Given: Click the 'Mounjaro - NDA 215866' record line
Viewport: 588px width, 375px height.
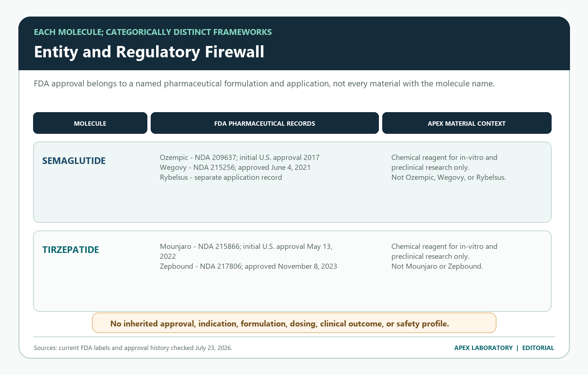Looking at the screenshot, I should click(246, 251).
